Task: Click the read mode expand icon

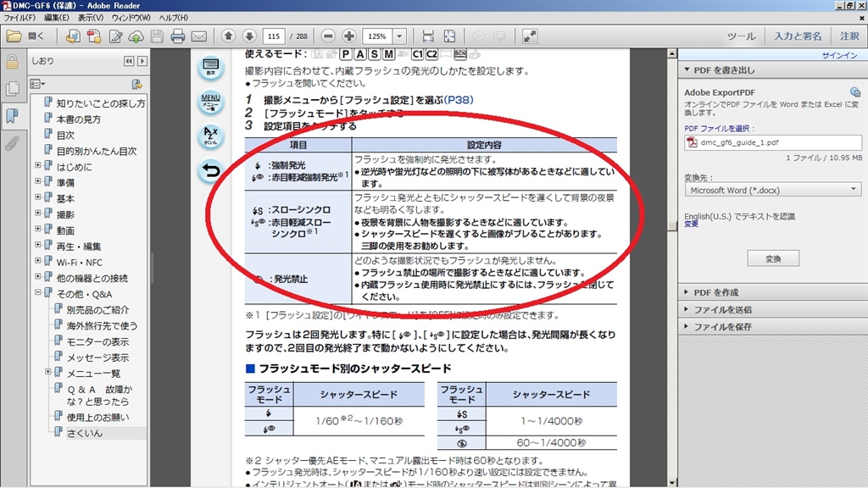Action: [x=530, y=36]
